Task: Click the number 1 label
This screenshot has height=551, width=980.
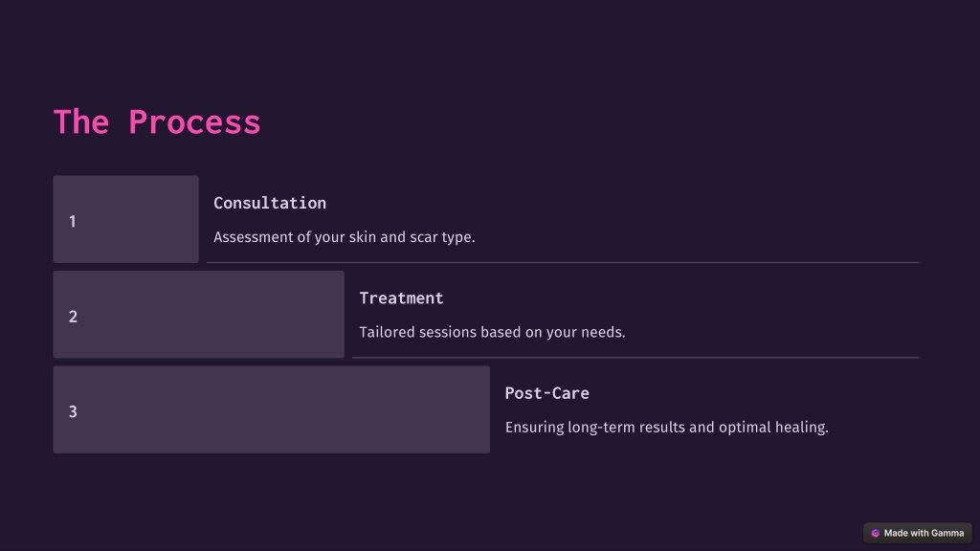Action: tap(73, 222)
